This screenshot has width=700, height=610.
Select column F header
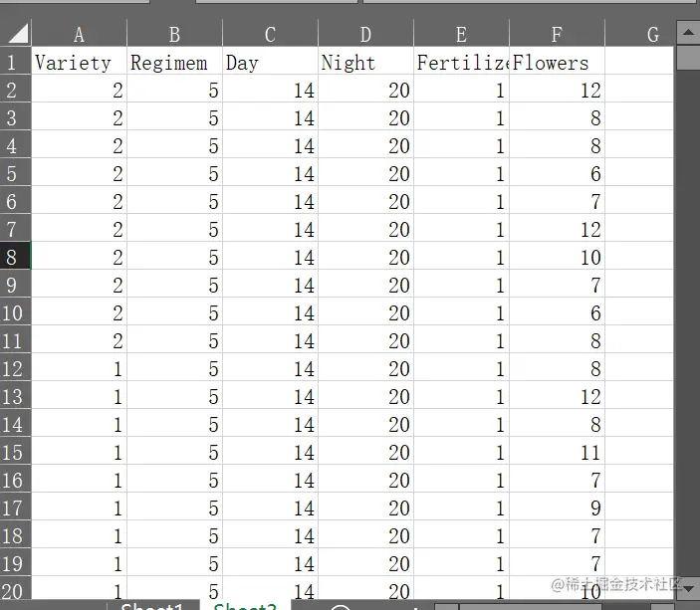coord(557,34)
